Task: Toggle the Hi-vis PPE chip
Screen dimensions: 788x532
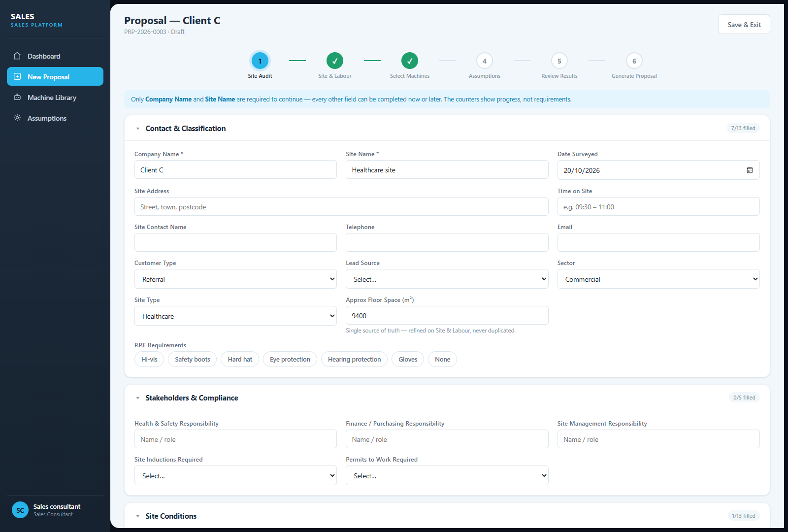Action: point(149,360)
